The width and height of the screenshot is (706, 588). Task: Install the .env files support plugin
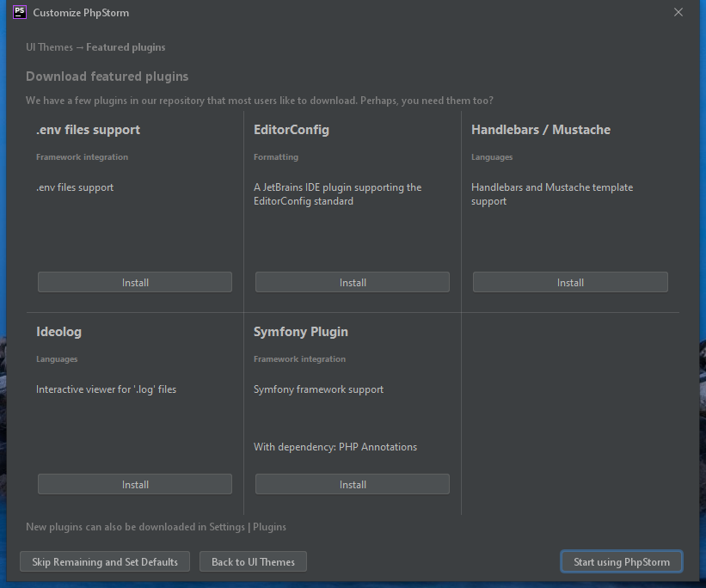[x=135, y=282]
